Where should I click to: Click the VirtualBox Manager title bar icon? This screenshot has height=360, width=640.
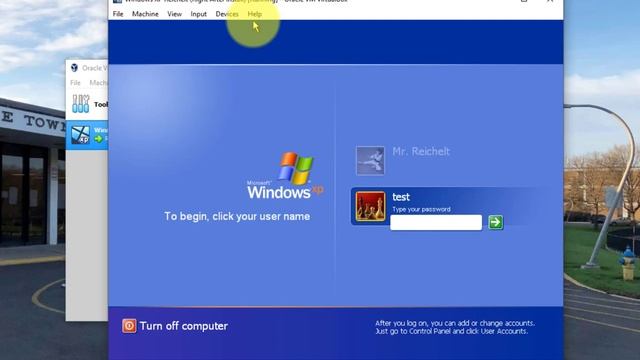click(74, 68)
